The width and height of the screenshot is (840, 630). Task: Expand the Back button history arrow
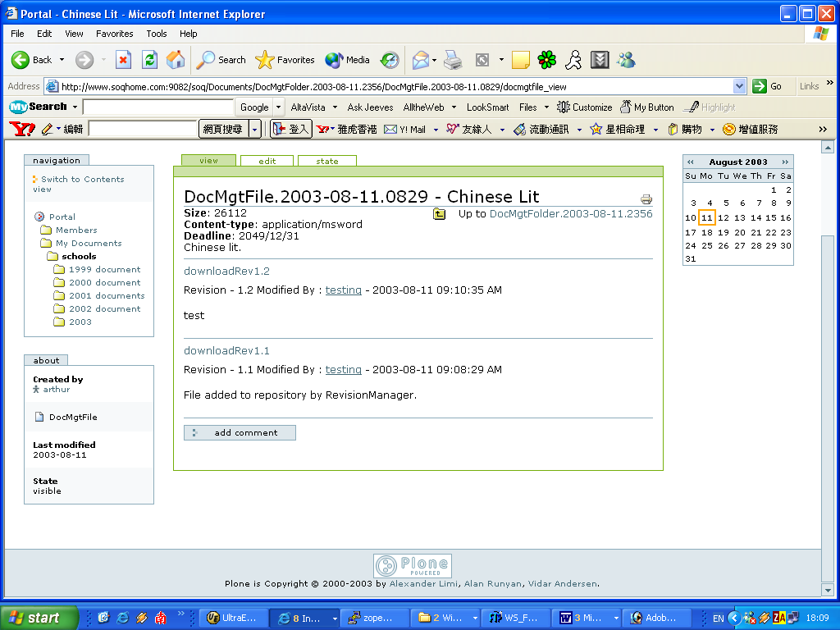61,60
